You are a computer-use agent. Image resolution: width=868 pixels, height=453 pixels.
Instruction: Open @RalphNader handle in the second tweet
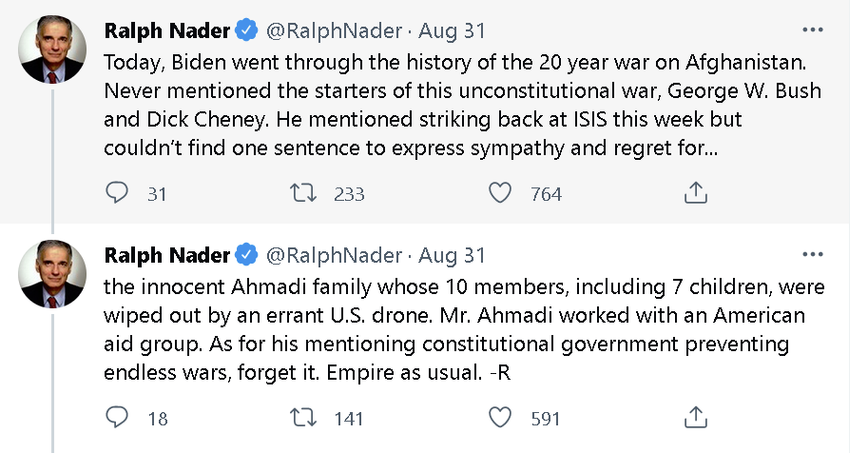(334, 255)
